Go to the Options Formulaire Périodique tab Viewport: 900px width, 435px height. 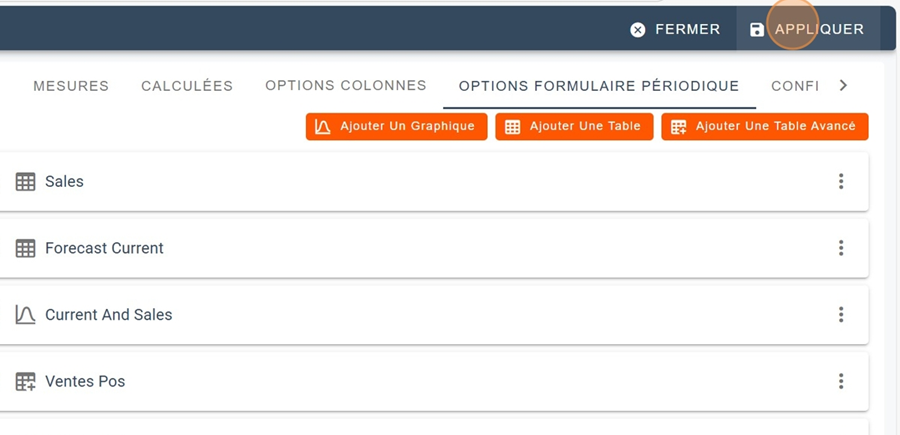point(599,86)
